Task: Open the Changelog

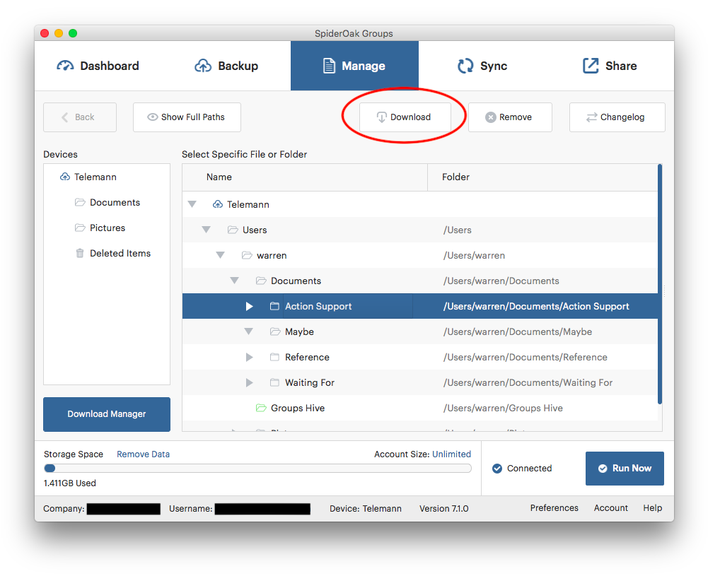Action: [x=617, y=117]
